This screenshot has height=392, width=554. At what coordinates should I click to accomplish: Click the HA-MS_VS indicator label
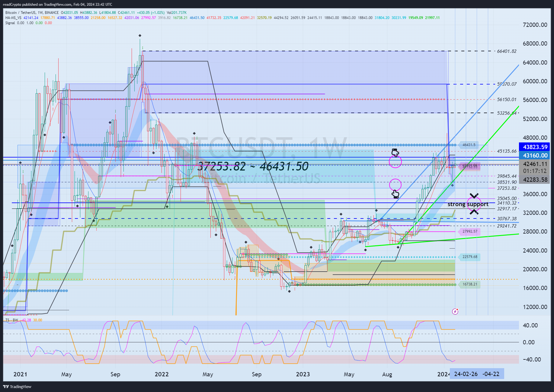pyautogui.click(x=13, y=18)
